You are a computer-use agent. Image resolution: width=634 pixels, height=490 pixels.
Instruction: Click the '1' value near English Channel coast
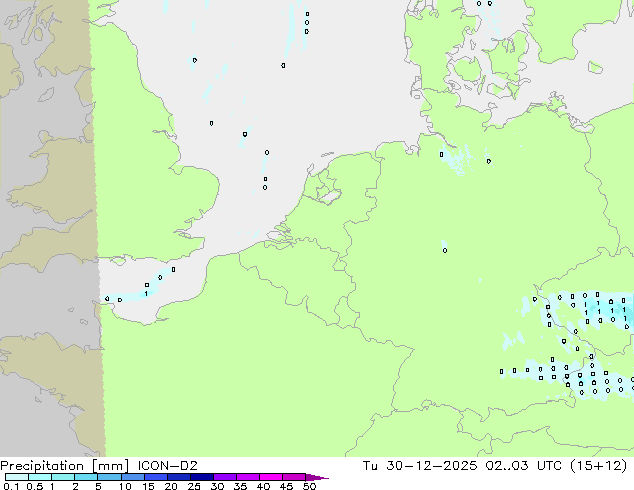tap(146, 293)
